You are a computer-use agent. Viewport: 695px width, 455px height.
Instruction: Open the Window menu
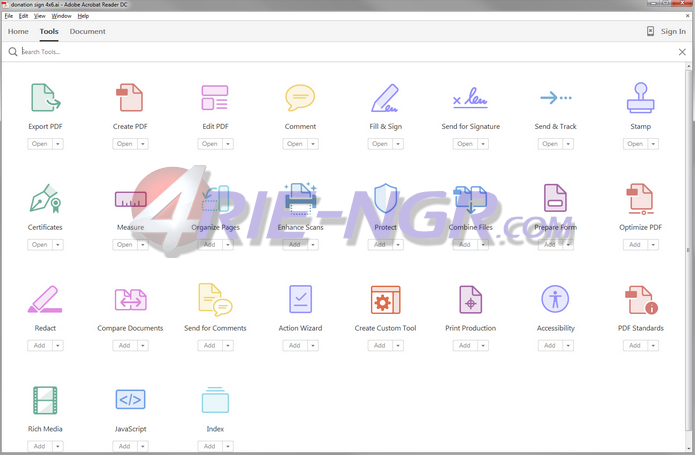pyautogui.click(x=61, y=16)
